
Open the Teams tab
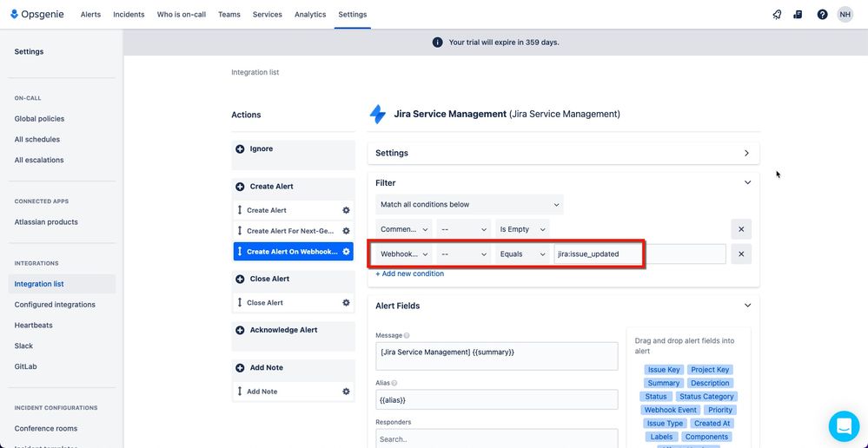[x=229, y=15]
